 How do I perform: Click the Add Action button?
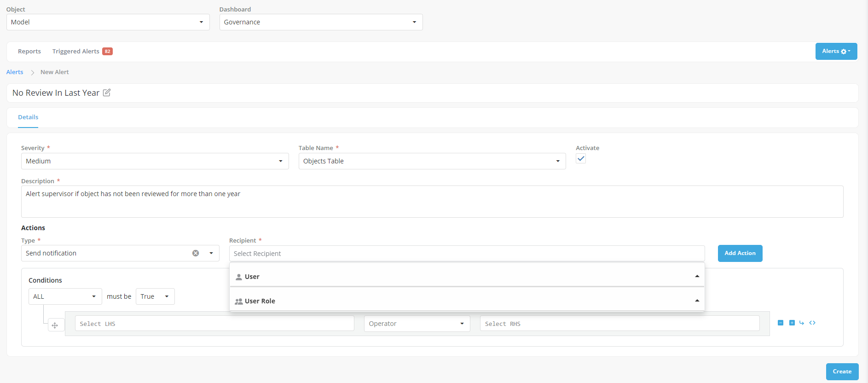tap(740, 253)
